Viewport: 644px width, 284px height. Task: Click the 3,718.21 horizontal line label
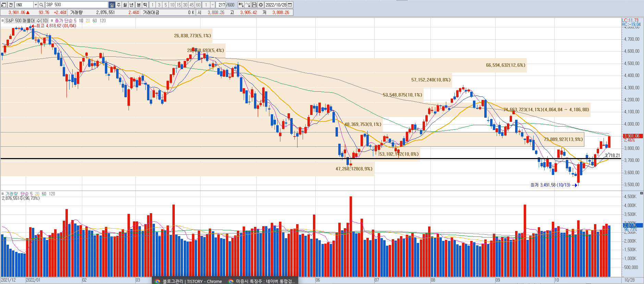point(612,155)
